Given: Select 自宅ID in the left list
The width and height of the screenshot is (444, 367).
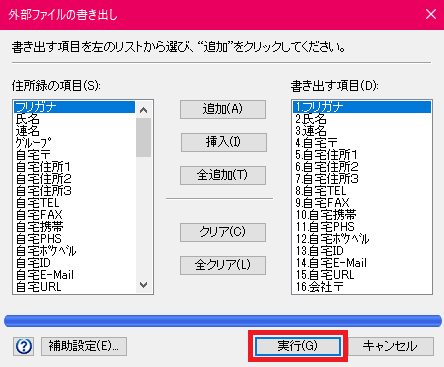Looking at the screenshot, I should point(75,263).
